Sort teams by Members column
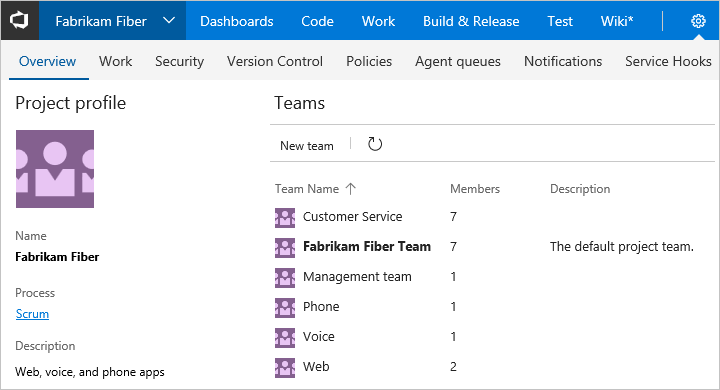 pos(475,189)
